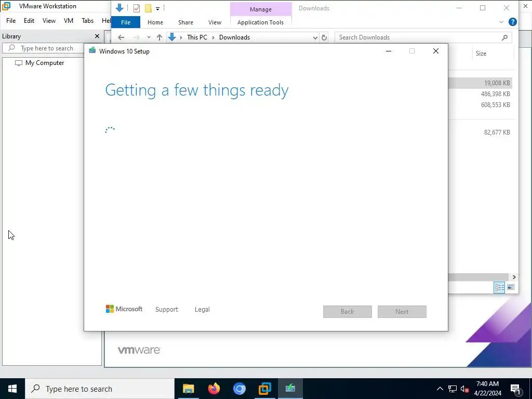Open the File menu in VMware Workstation
Image resolution: width=532 pixels, height=399 pixels.
[11, 21]
